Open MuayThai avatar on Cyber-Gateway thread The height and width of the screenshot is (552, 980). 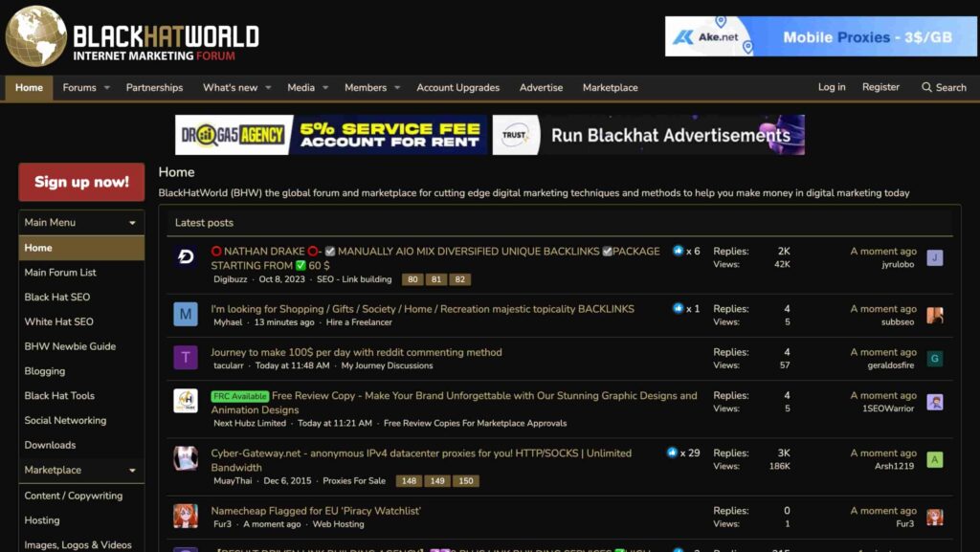click(x=186, y=458)
